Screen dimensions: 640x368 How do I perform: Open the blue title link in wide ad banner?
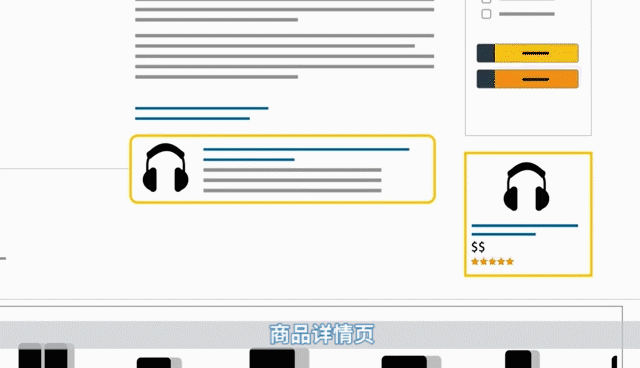pos(306,154)
